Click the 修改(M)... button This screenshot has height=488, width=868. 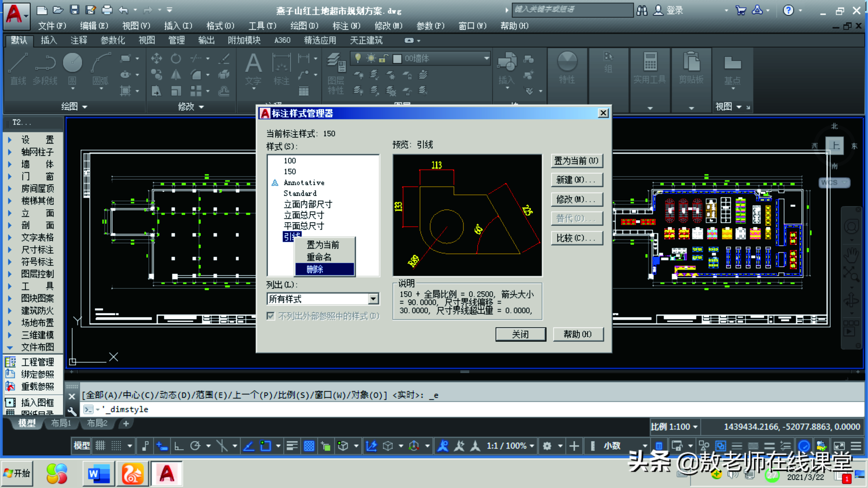[x=577, y=199]
